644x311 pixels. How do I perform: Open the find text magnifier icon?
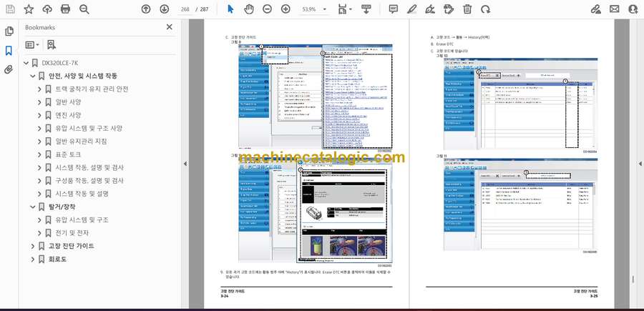tap(84, 9)
